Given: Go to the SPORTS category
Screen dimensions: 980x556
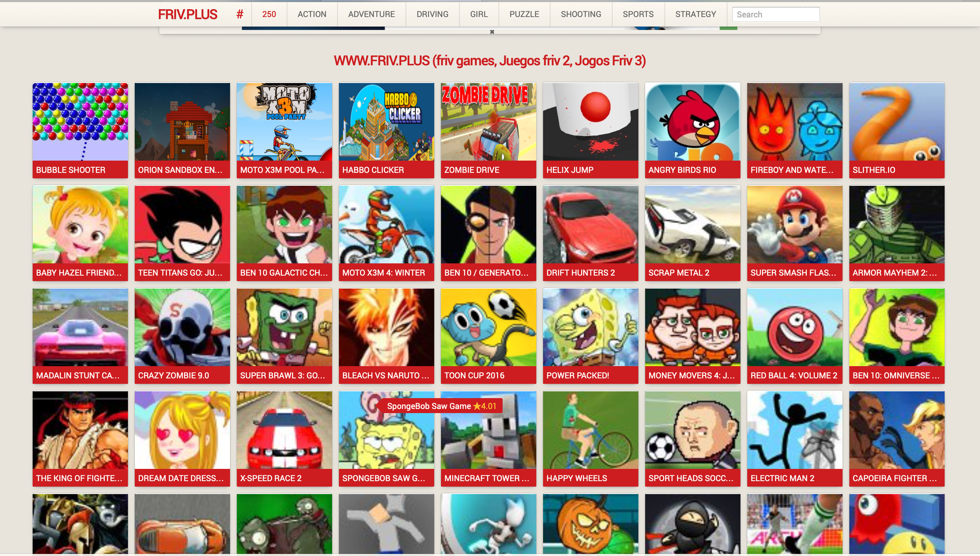Looking at the screenshot, I should point(638,15).
